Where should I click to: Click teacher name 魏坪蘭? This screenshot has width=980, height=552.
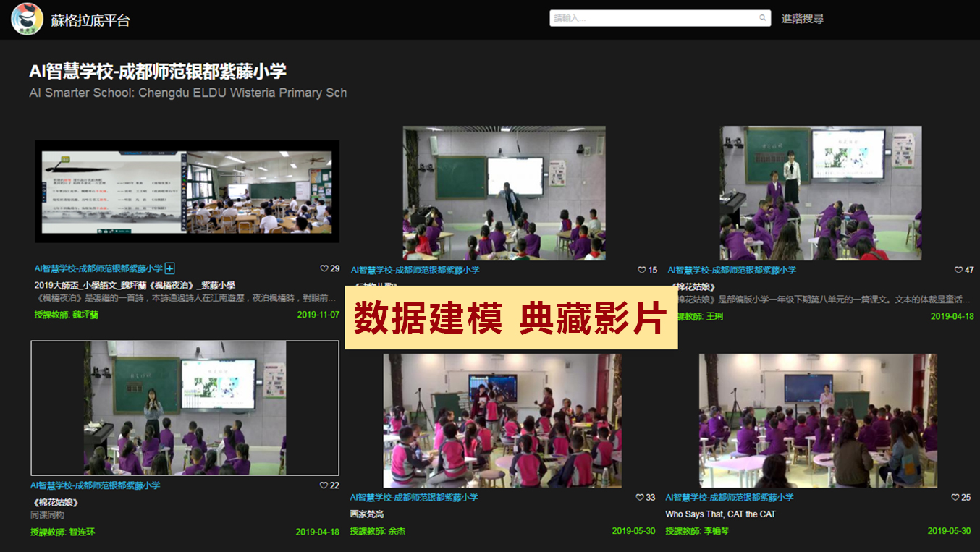85,315
